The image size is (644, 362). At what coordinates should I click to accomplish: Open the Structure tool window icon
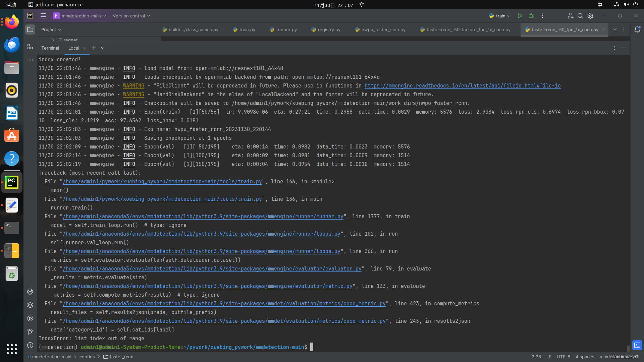click(30, 47)
